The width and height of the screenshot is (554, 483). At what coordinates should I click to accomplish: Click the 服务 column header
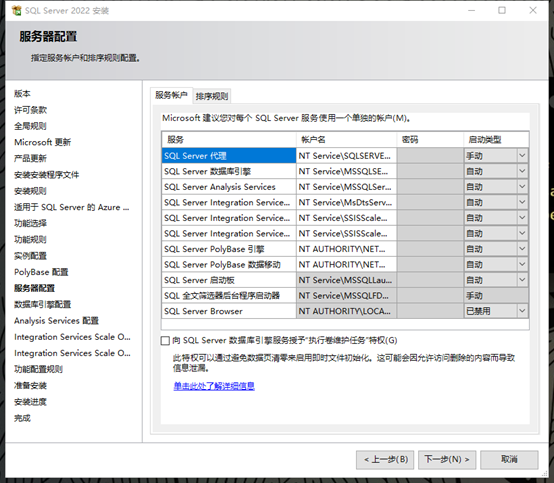click(229, 140)
